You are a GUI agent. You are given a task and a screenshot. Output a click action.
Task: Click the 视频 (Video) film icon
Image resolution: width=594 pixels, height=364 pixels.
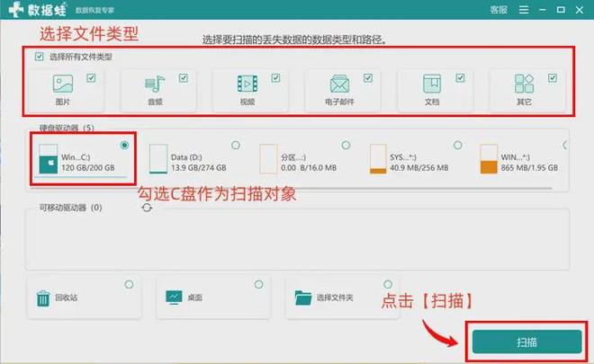(x=246, y=84)
